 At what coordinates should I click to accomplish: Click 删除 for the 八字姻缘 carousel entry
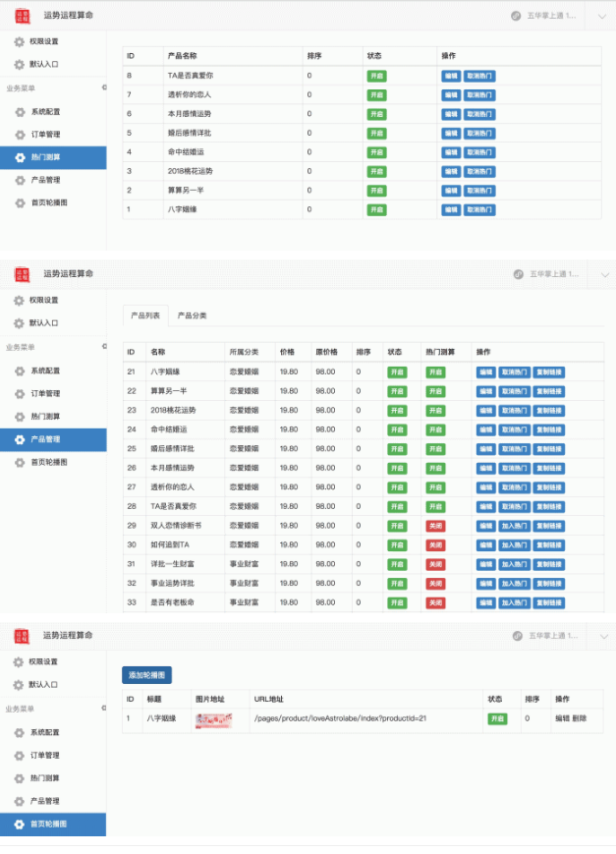pos(580,719)
